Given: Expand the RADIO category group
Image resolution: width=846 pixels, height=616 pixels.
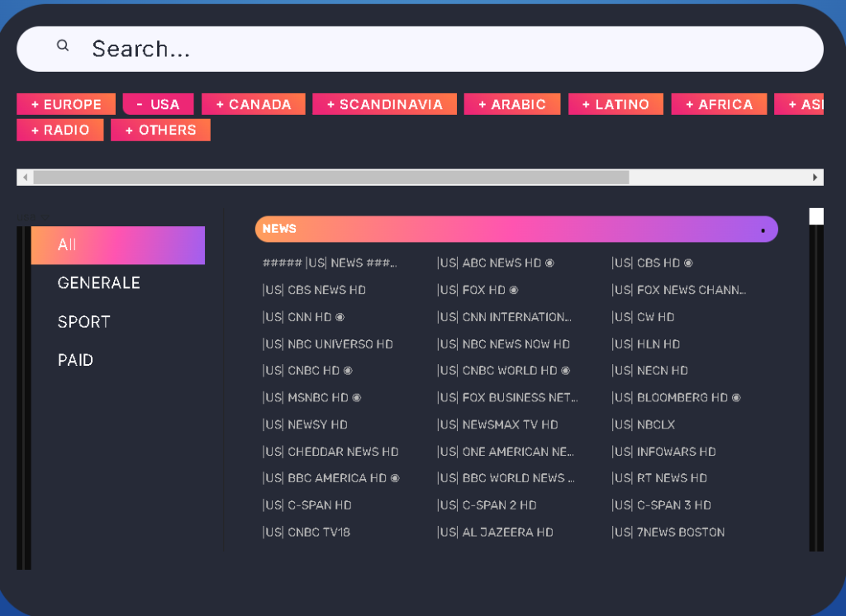Looking at the screenshot, I should coord(59,130).
